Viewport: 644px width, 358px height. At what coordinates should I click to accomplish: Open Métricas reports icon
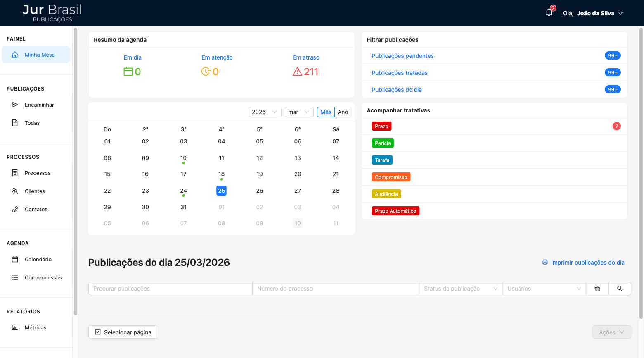pyautogui.click(x=15, y=327)
